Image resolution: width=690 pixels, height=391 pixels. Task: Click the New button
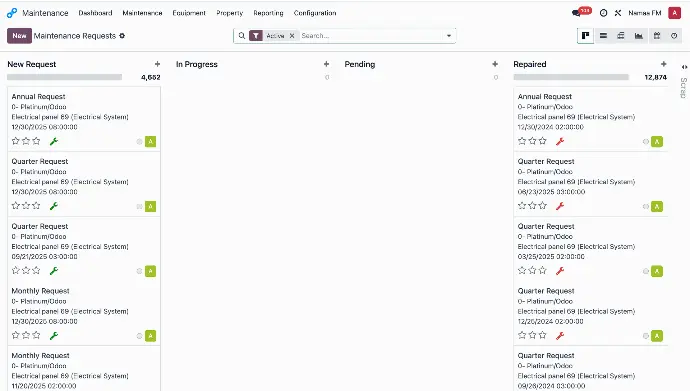click(19, 36)
